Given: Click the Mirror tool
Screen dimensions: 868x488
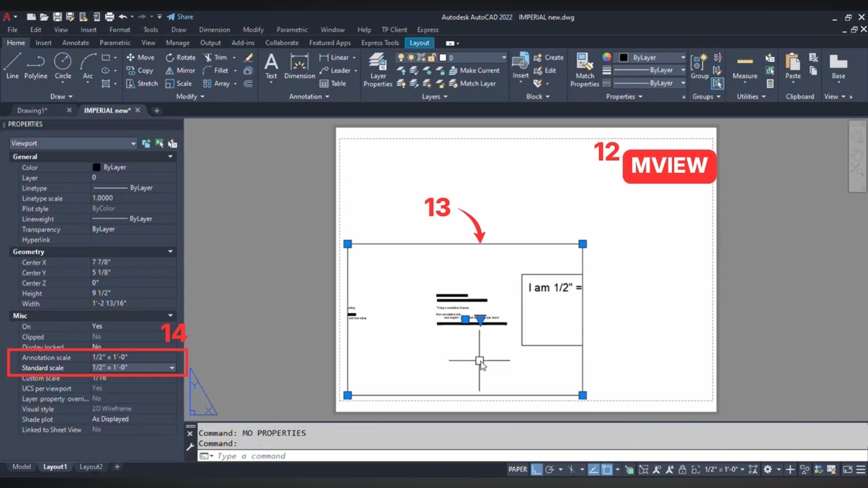Looking at the screenshot, I should click(x=180, y=70).
